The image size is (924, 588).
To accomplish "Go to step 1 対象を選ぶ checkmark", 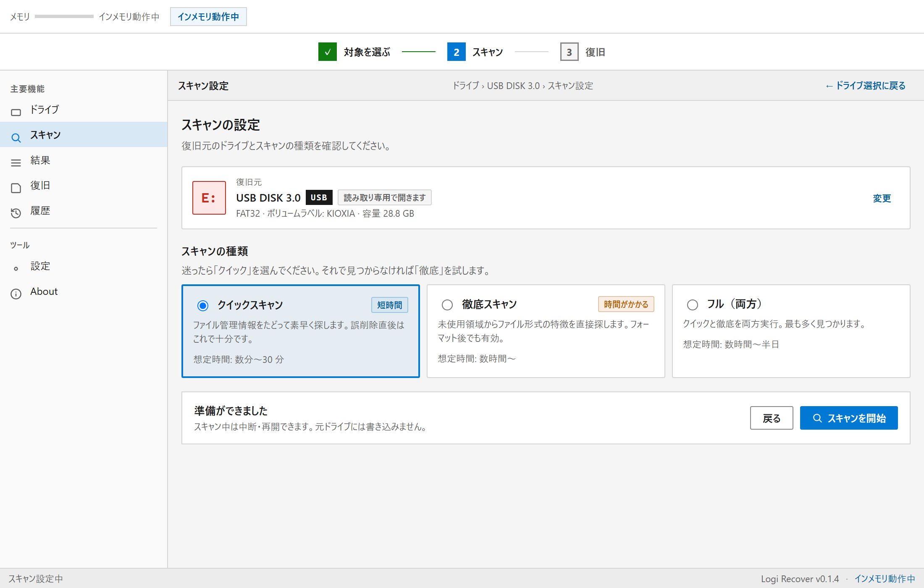I will coord(328,52).
